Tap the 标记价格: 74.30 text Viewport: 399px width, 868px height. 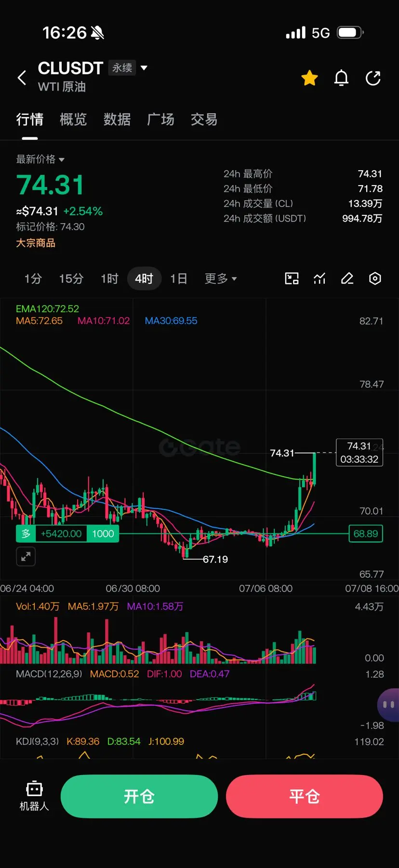click(x=50, y=227)
